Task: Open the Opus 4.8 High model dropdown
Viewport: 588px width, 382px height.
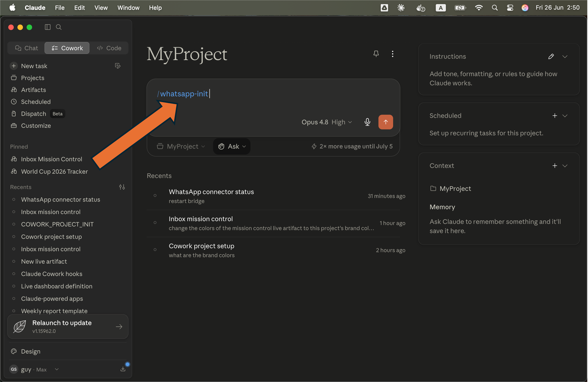Action: click(x=327, y=122)
